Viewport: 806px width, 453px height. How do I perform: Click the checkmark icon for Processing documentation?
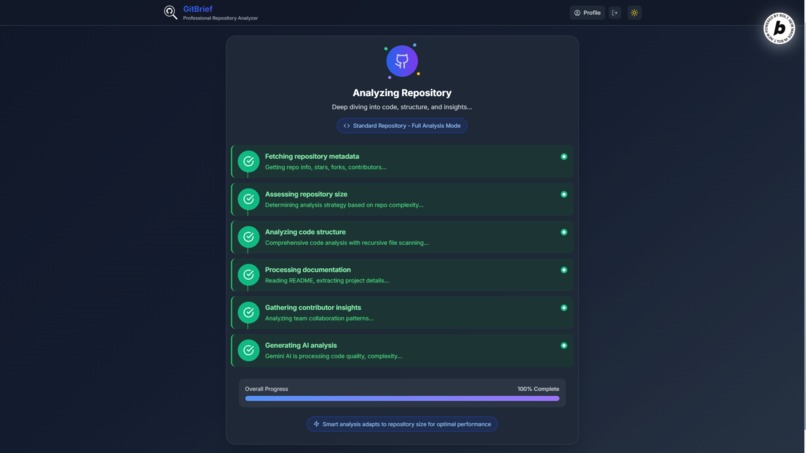coord(248,275)
